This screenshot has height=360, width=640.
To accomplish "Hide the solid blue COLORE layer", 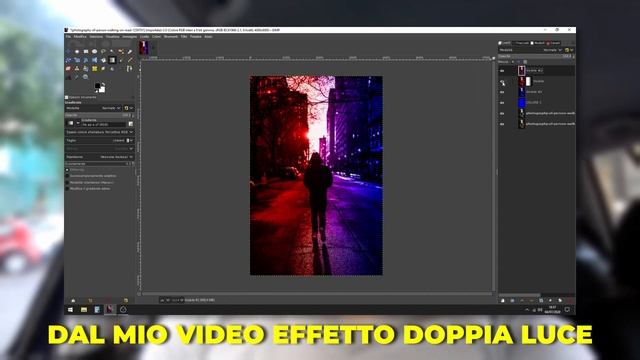I will coord(502,103).
